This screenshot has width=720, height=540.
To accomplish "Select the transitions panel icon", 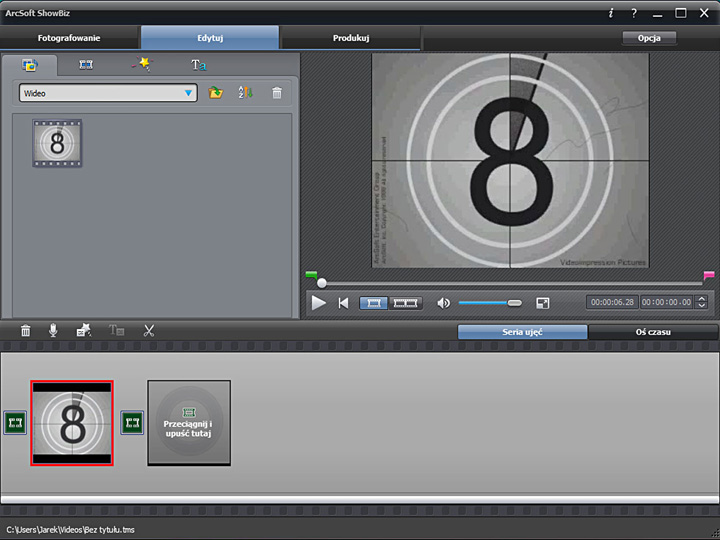I will tap(86, 65).
